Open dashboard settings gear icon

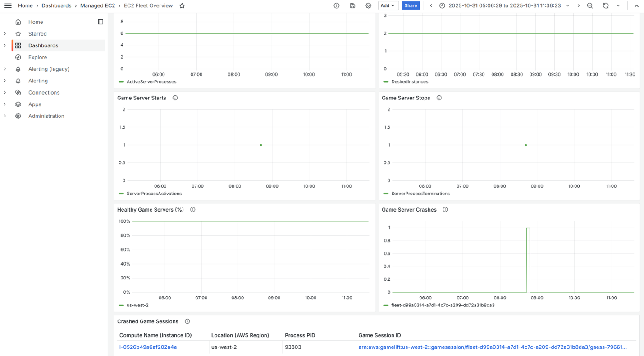pyautogui.click(x=369, y=6)
